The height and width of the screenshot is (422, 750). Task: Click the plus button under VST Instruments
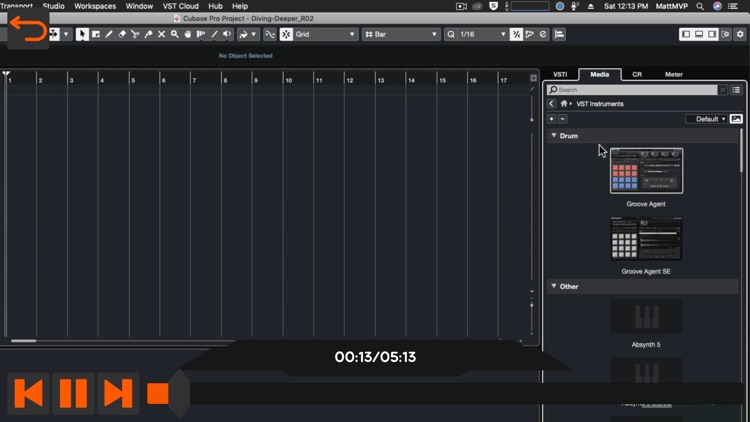(x=551, y=119)
